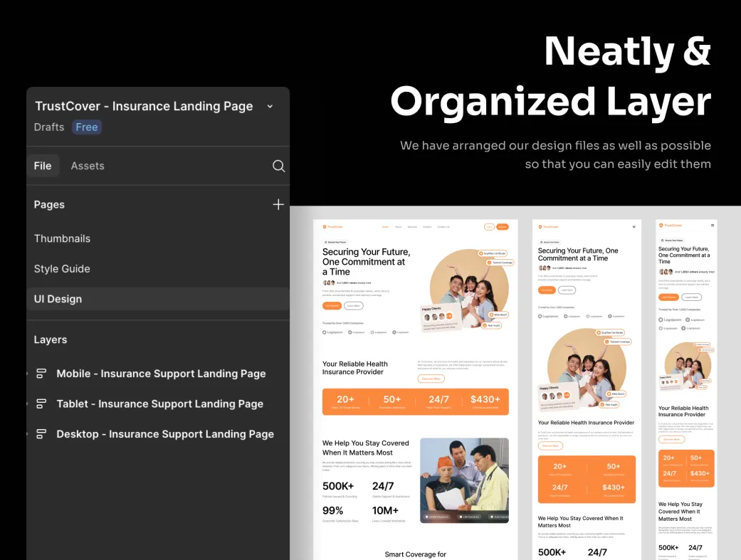The image size is (741, 560).
Task: Open hamburger menu in mobile mockup
Action: 712,226
